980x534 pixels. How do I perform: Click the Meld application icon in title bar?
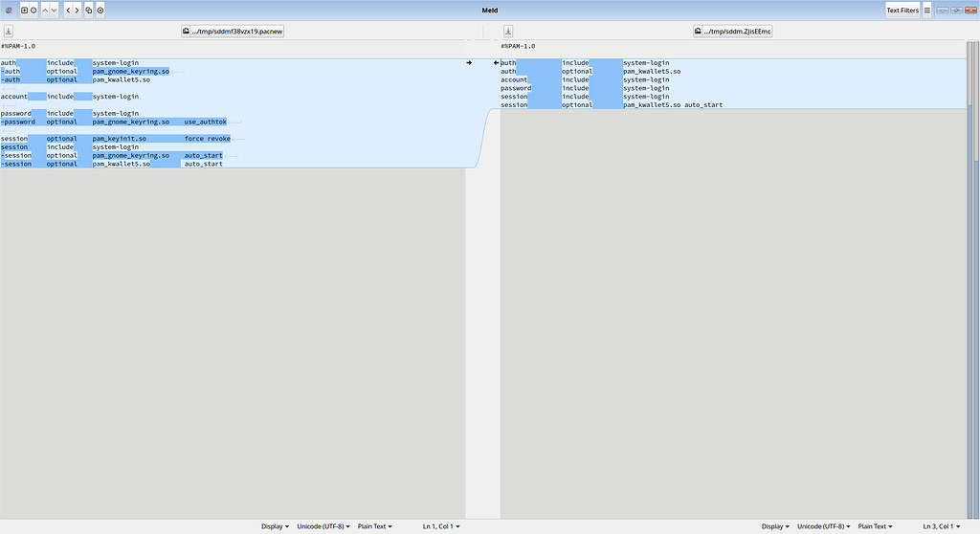coord(9,10)
